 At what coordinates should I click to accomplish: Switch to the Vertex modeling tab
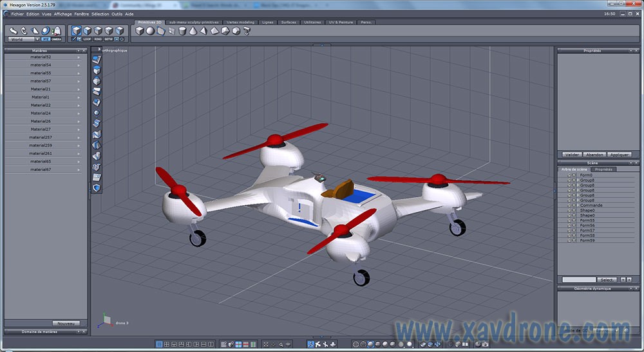[240, 22]
